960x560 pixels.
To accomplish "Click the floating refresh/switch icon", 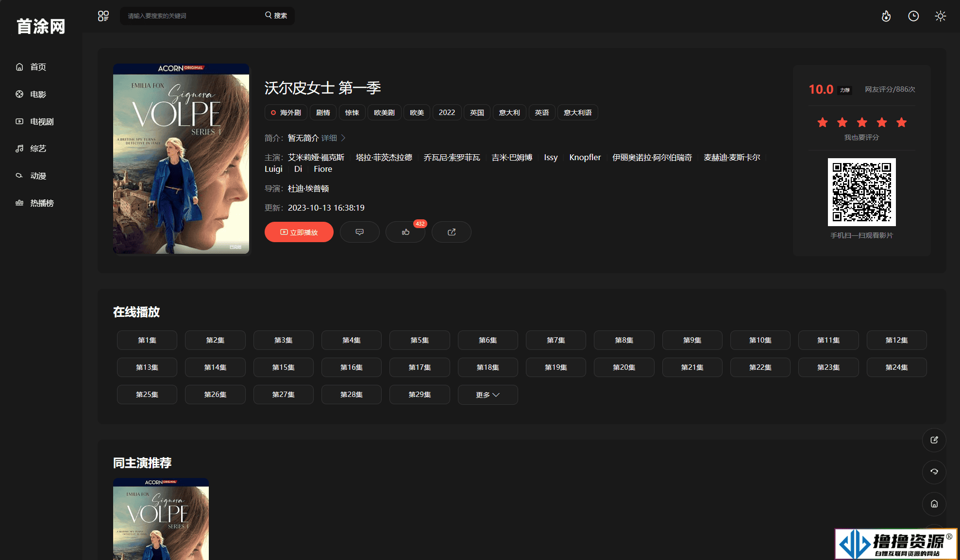I will [934, 472].
